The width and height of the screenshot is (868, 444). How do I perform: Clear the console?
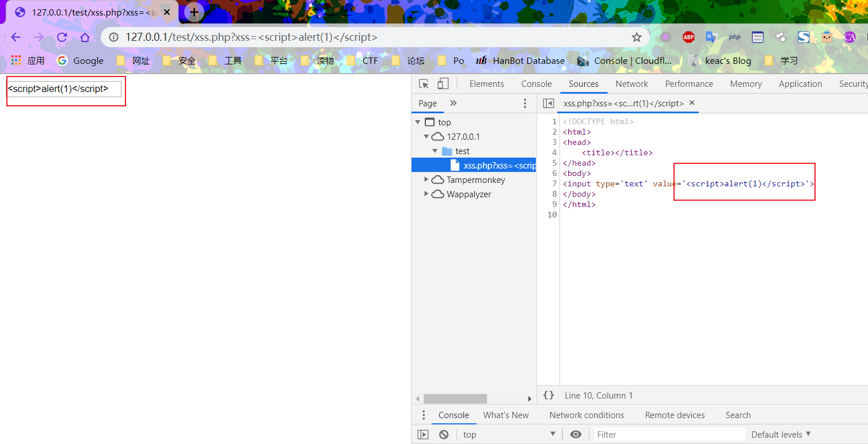click(x=444, y=435)
